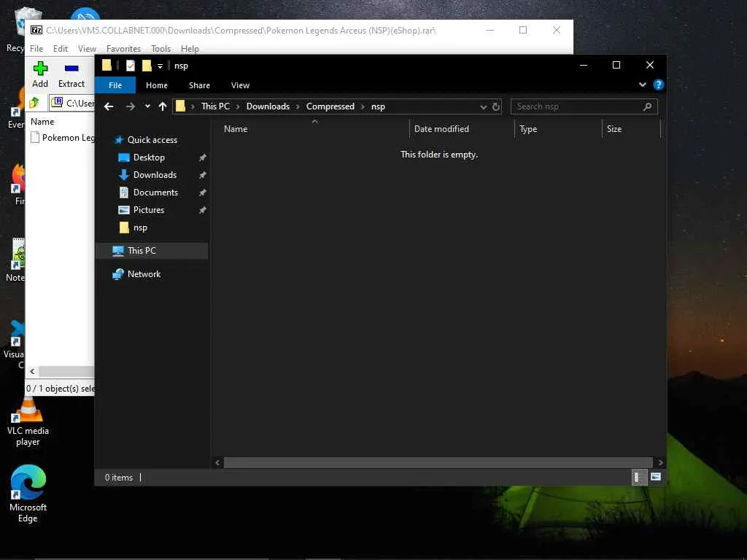Click the Name column header in 7-Zip
This screenshot has width=747, height=560.
click(x=42, y=122)
